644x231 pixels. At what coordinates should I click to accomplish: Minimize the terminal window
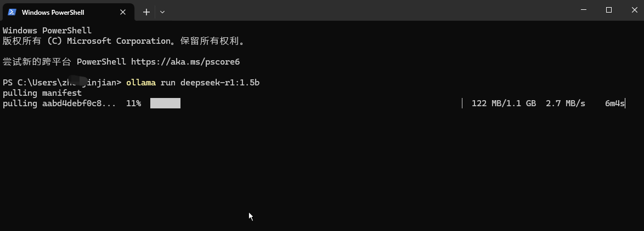tap(583, 10)
